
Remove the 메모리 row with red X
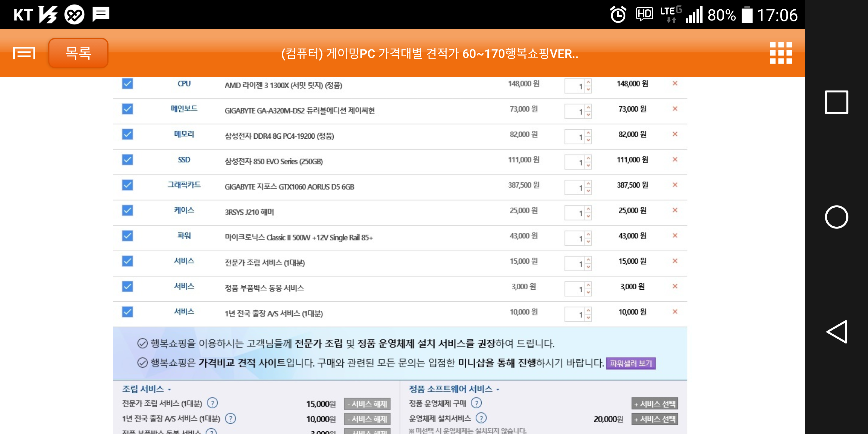pyautogui.click(x=675, y=134)
